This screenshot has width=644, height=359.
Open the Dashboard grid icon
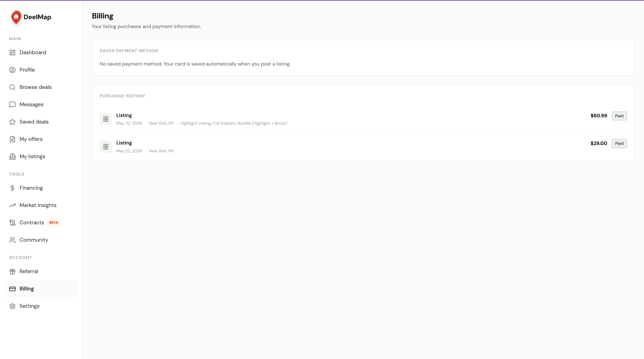coord(12,53)
